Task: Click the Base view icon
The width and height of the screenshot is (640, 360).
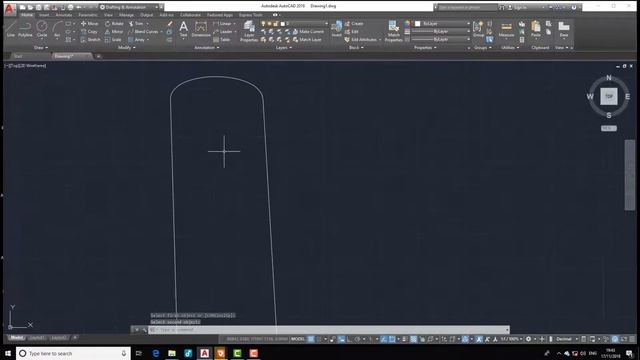Action: [564, 29]
